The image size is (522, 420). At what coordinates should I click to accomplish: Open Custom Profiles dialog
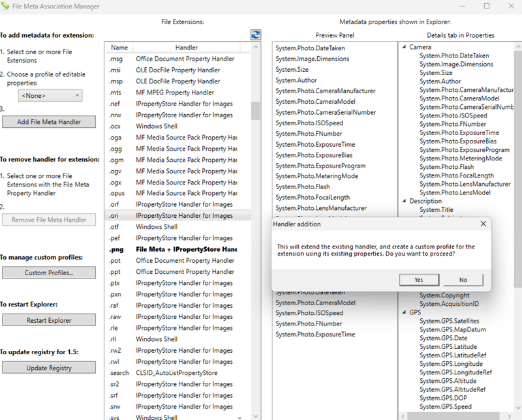(x=49, y=272)
